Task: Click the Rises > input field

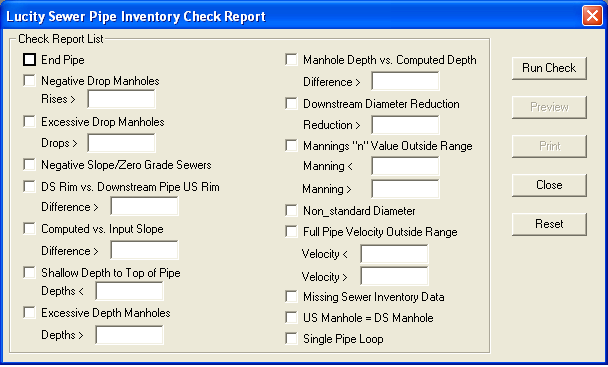Action: (x=121, y=99)
